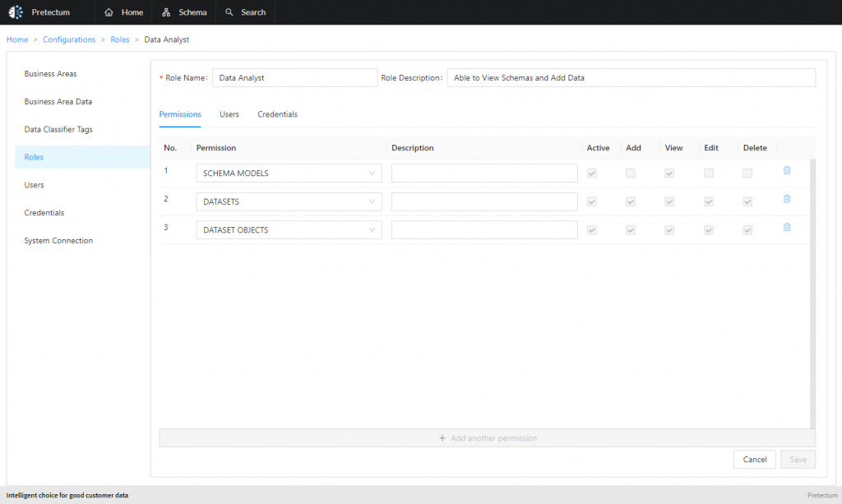Screen dimensions: 842x504
Task: Open the SCHEMA MODELS permission dropdown
Action: (289, 173)
